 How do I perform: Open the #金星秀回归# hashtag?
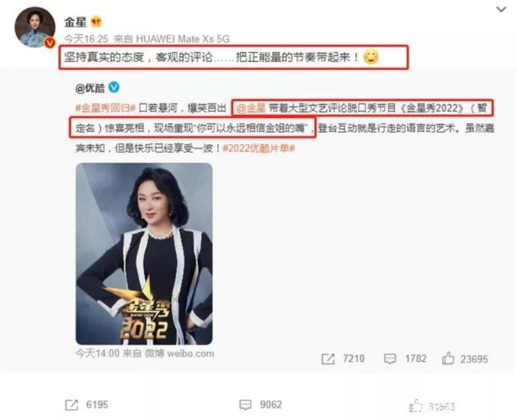pos(106,108)
